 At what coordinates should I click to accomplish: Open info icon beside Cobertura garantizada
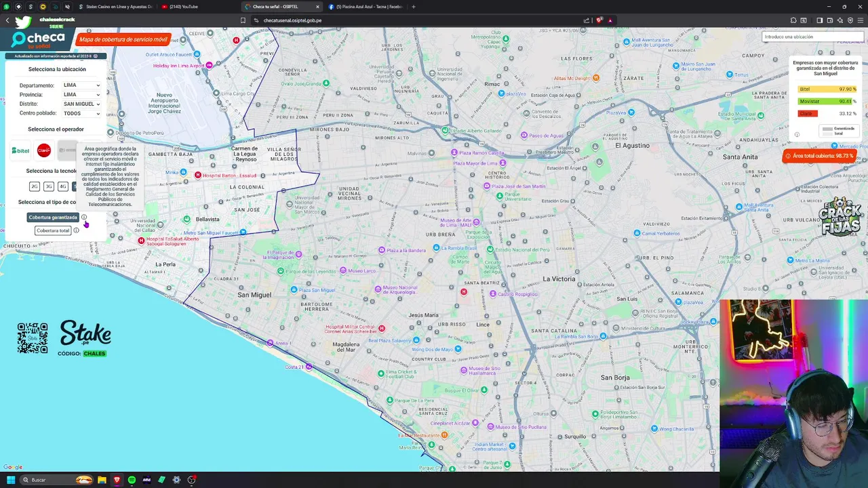click(84, 218)
